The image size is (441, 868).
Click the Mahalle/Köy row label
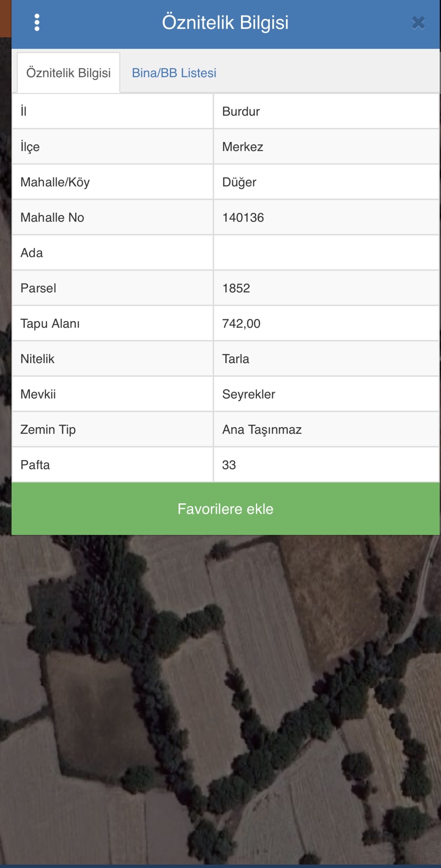(x=55, y=182)
